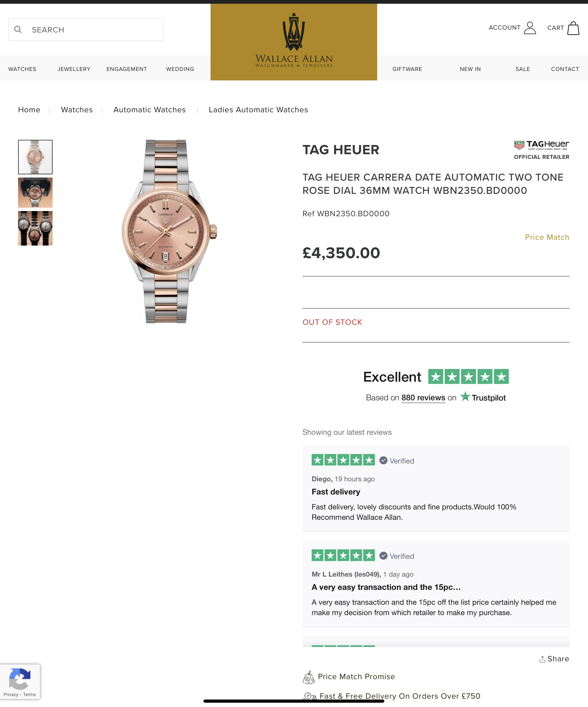Open the Sale menu item

point(523,69)
